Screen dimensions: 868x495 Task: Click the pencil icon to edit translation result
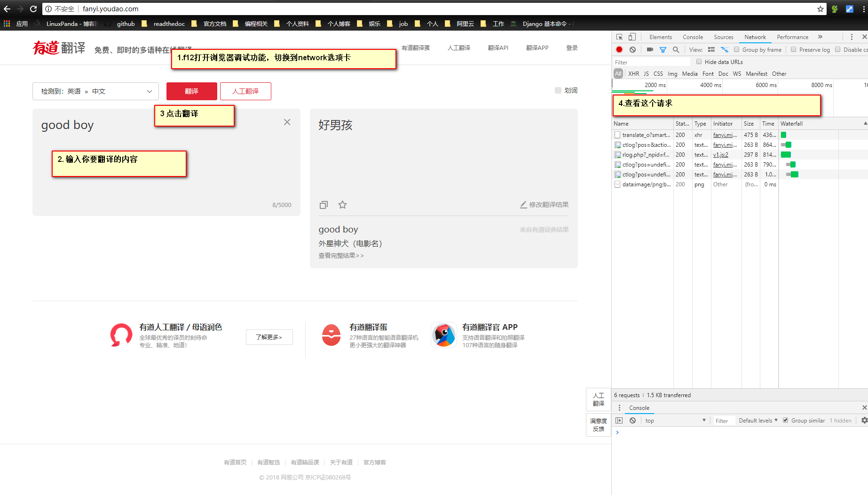(523, 205)
